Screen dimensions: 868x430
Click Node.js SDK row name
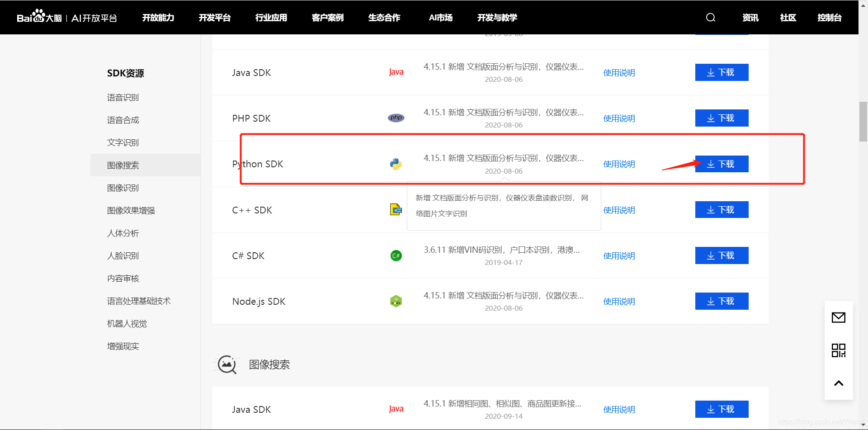259,302
